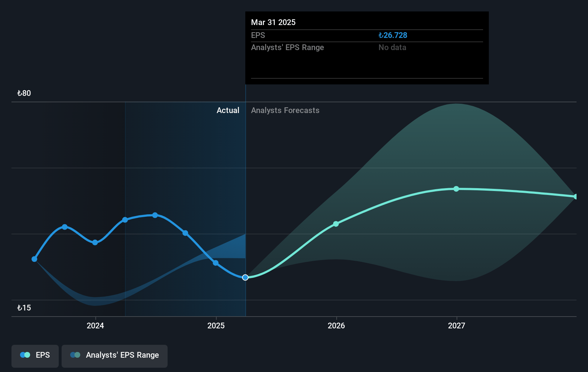Click the EPS legend color dots
The image size is (588, 372).
25,355
